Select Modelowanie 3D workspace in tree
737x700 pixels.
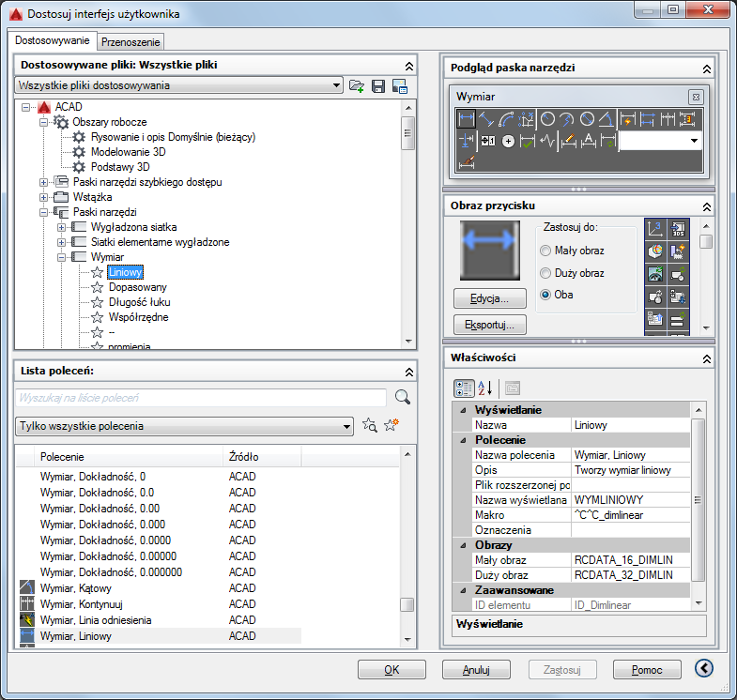129,152
